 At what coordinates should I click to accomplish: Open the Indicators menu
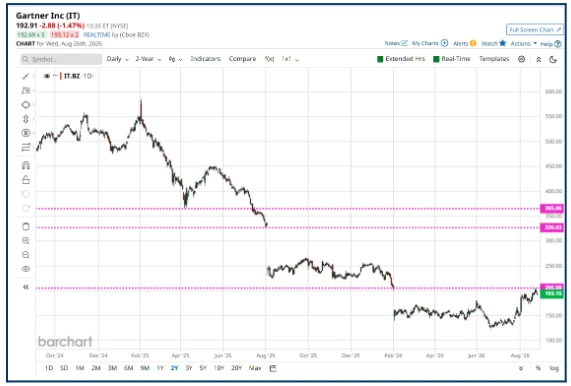coord(205,59)
